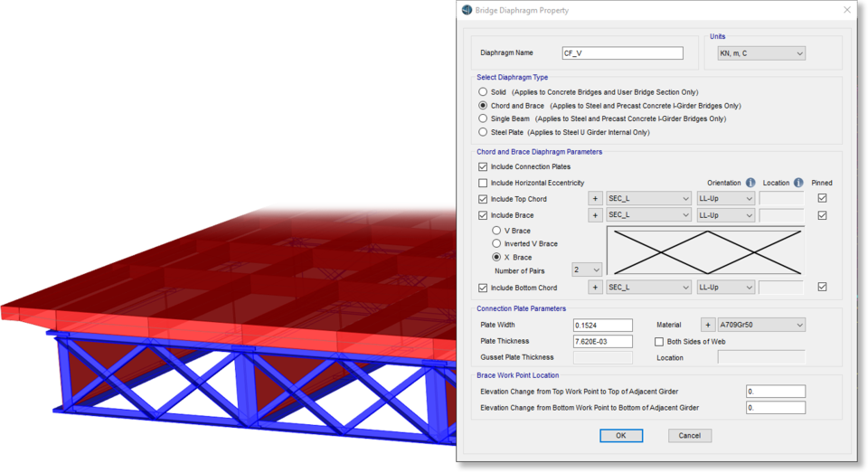
Task: Click plus button beside Brace section
Action: (595, 215)
